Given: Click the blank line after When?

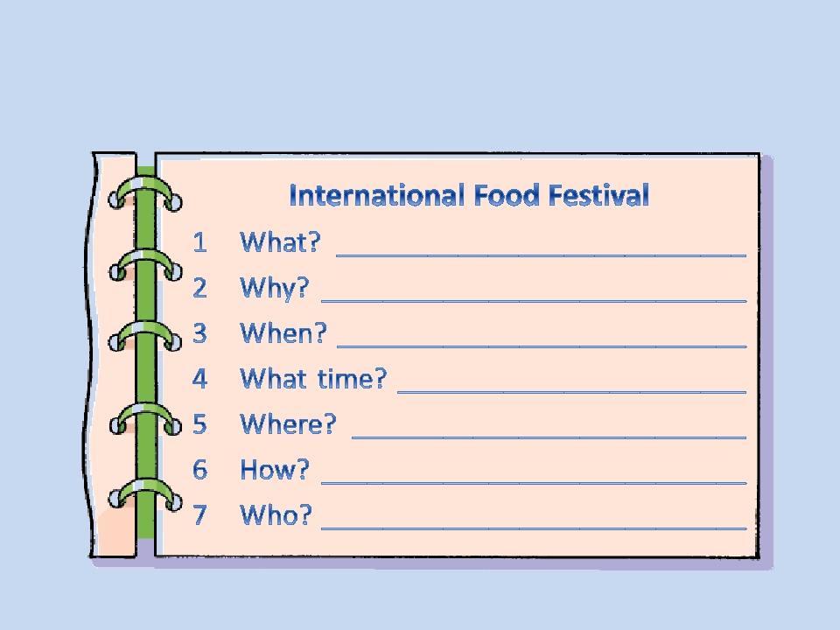Looking at the screenshot, I should (x=542, y=346).
